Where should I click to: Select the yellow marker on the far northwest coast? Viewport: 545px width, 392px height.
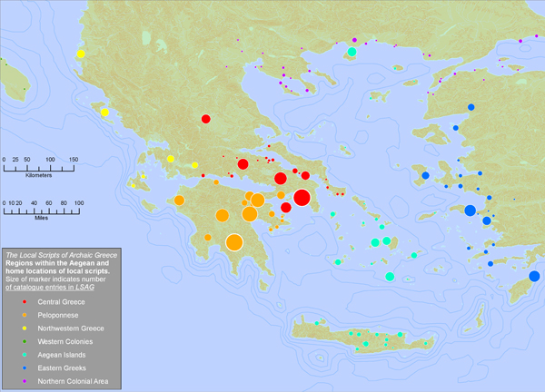(81, 54)
